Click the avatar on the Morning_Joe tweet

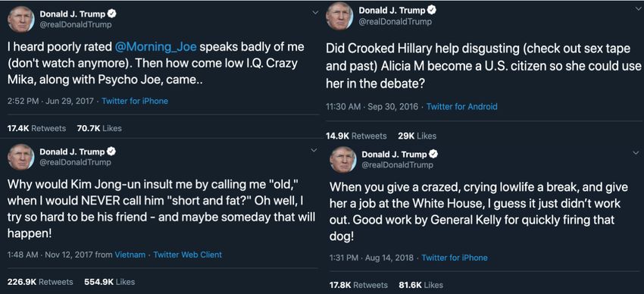coord(20,19)
